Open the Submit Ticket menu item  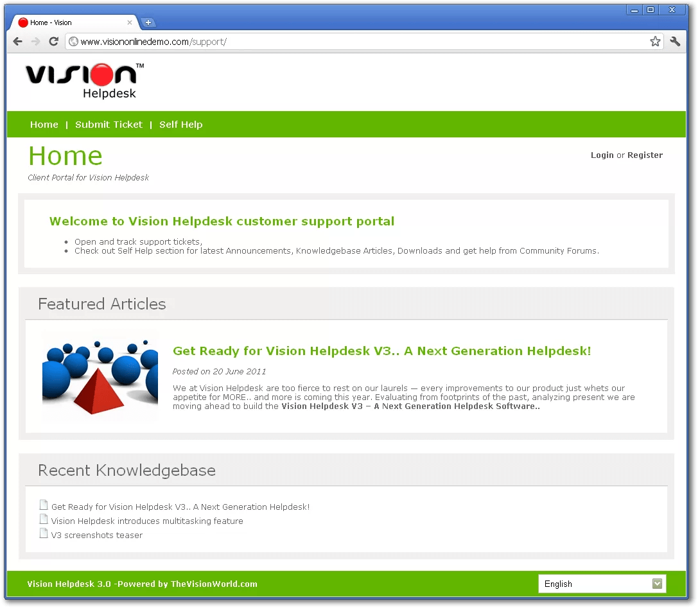click(x=109, y=125)
